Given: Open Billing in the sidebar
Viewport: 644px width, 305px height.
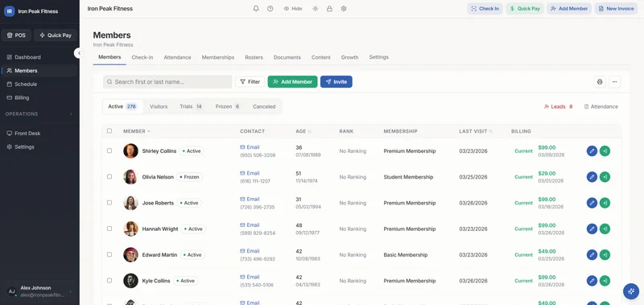Looking at the screenshot, I should (x=39, y=97).
